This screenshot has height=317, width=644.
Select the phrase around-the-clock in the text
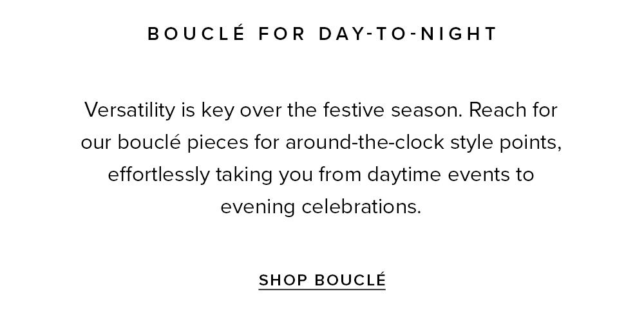tap(365, 142)
